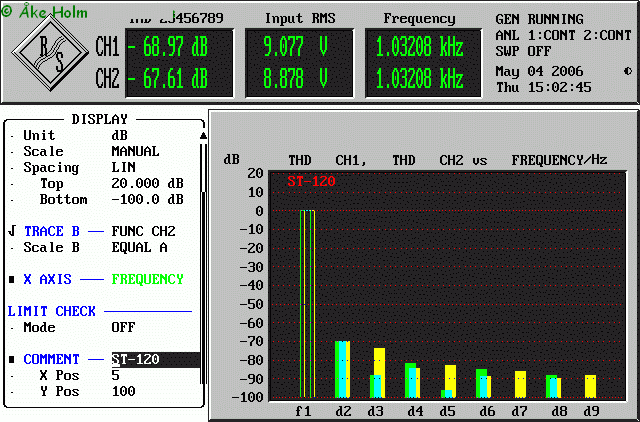The height and width of the screenshot is (422, 640).
Task: Change Spacing setting value LIN
Action: 123,167
